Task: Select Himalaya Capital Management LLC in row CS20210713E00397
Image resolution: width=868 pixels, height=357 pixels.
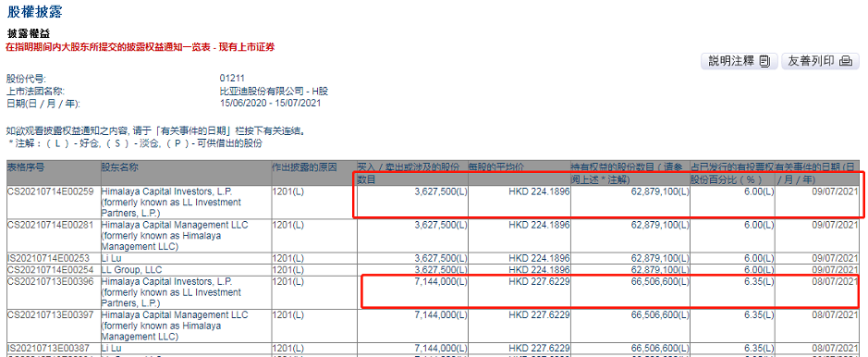Action: point(175,326)
